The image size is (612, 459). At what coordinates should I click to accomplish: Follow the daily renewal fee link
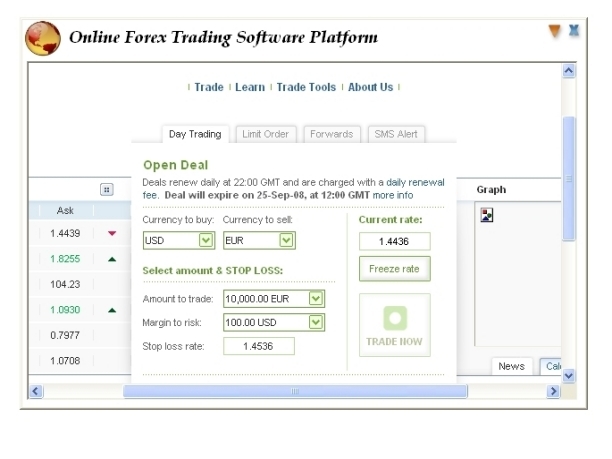pyautogui.click(x=415, y=183)
